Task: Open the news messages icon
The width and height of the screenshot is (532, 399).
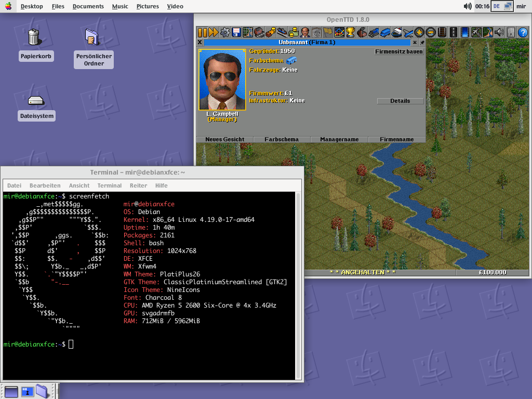Action: click(x=511, y=33)
